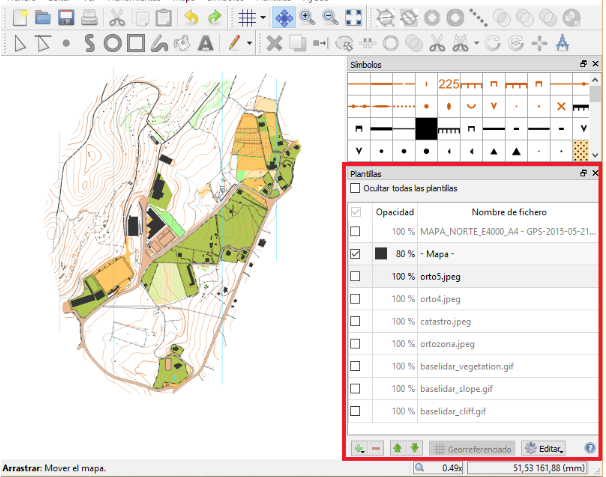Click the New map file icon
This screenshot has height=477, width=606.
pyautogui.click(x=18, y=17)
